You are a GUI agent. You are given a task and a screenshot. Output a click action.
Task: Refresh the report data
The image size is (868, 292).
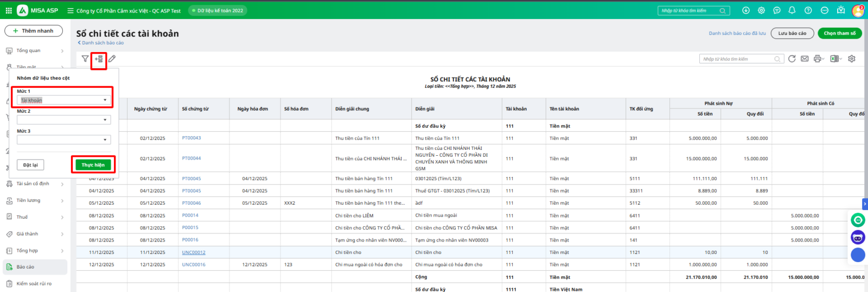pos(792,59)
